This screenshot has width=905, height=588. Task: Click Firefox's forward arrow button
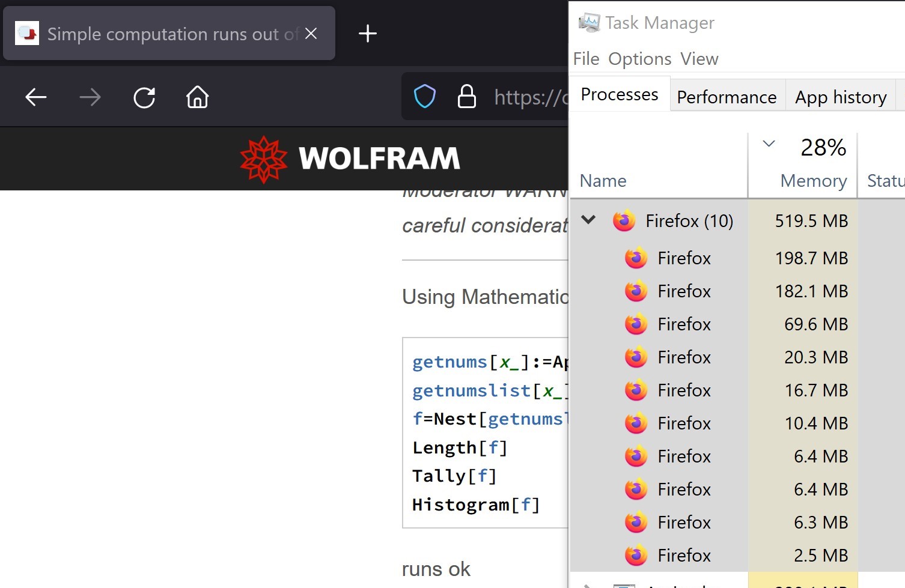point(90,97)
